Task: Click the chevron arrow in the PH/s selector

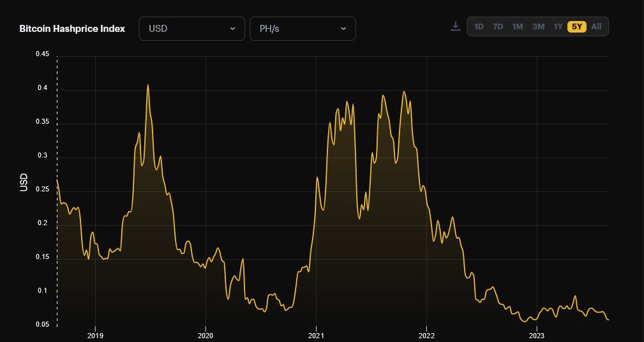Action: [x=343, y=29]
